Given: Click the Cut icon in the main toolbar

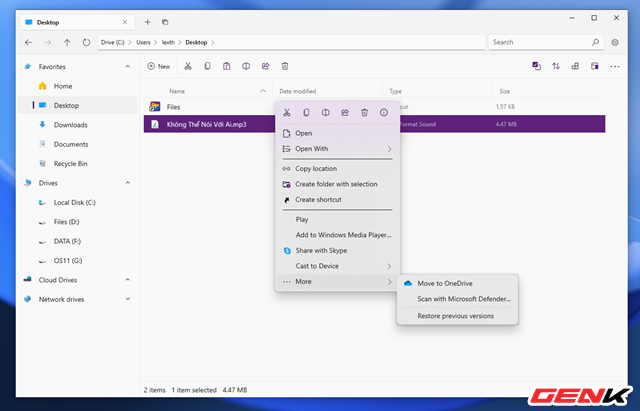Looking at the screenshot, I should coord(188,66).
